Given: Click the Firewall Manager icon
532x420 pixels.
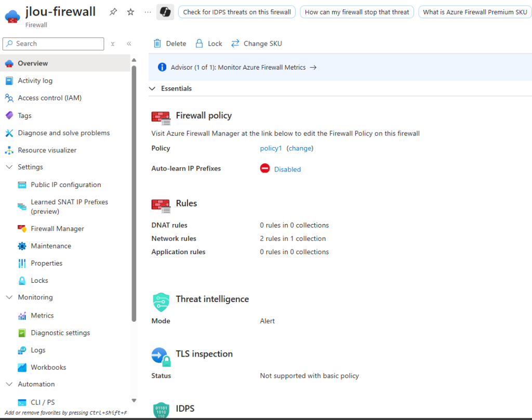Looking at the screenshot, I should (x=22, y=229).
